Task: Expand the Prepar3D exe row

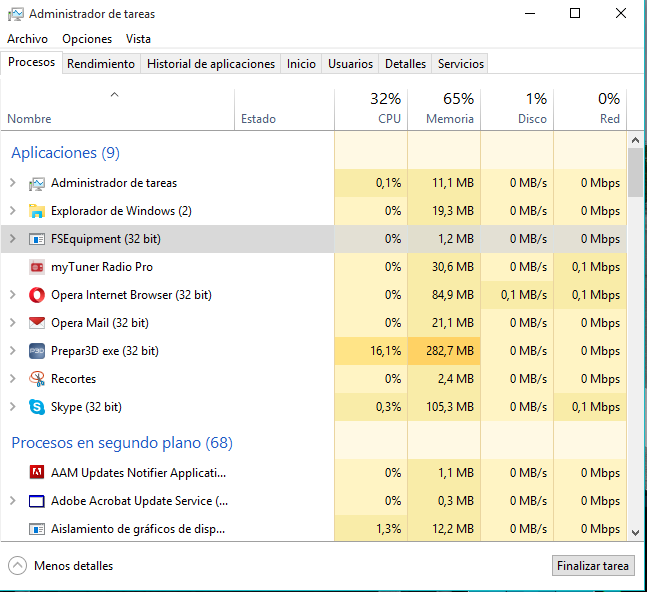Action: 13,351
